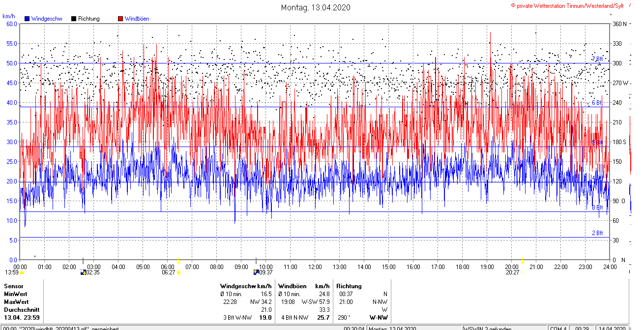Click the 7 Bft level label
Screen dimensions: 644x330
pyautogui.click(x=597, y=59)
